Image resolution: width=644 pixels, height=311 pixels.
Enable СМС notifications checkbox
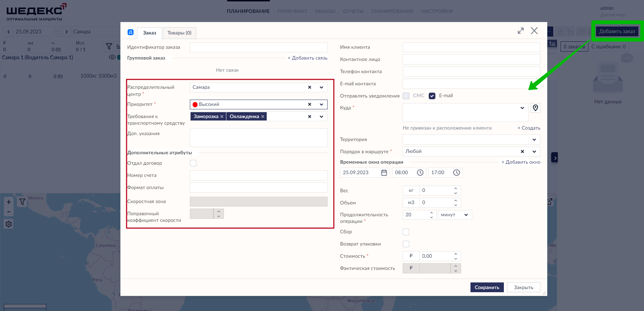406,96
